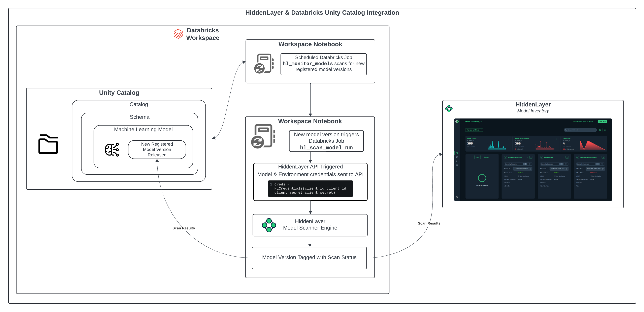Viewport: 644px width, 312px height.
Task: Switch to list view beside the search bar
Action: 600,130
